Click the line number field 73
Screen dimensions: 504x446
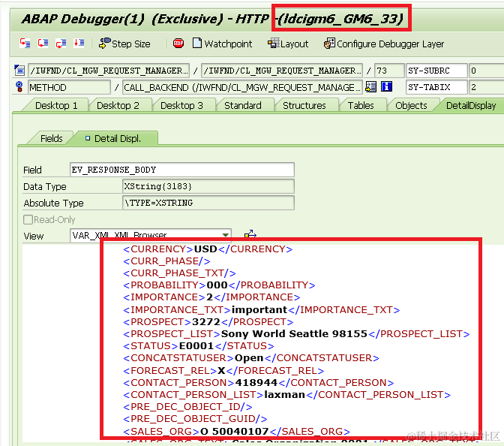[389, 71]
